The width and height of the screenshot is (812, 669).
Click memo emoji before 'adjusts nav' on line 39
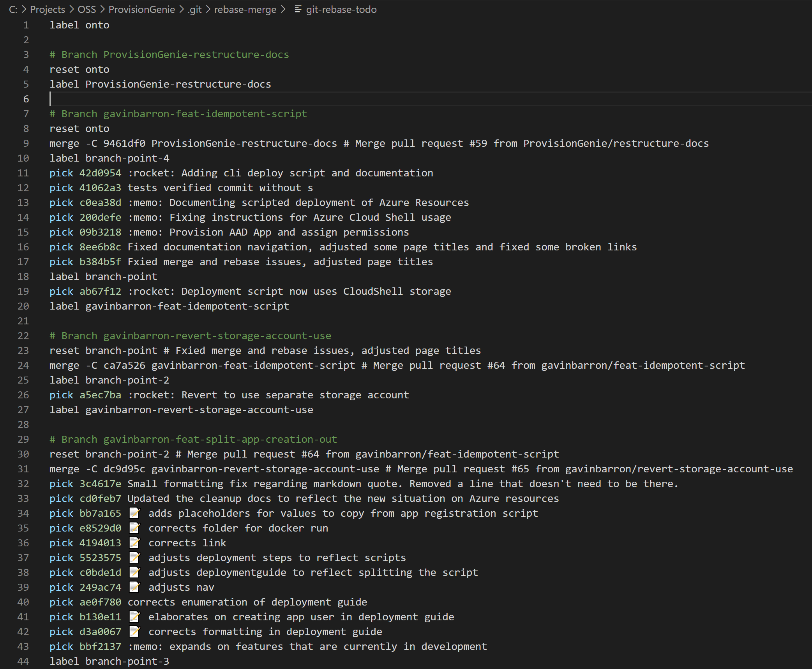click(x=134, y=587)
